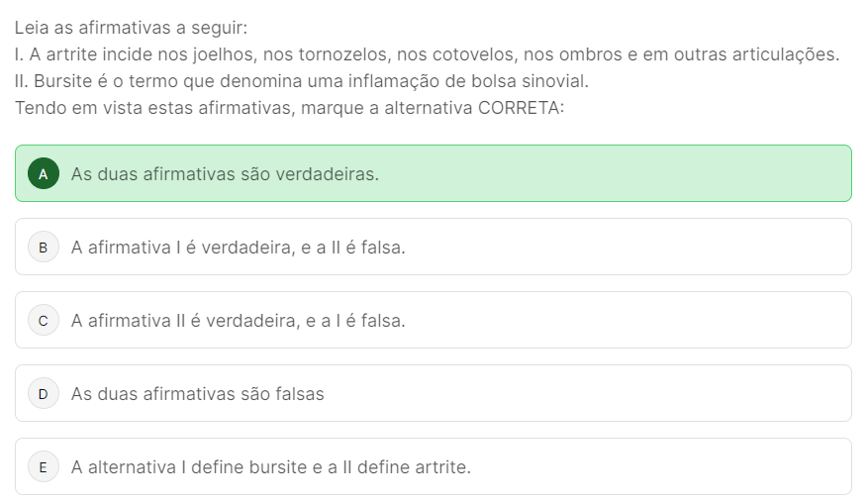
Task: Click the letter D circle badge
Action: pyautogui.click(x=43, y=393)
